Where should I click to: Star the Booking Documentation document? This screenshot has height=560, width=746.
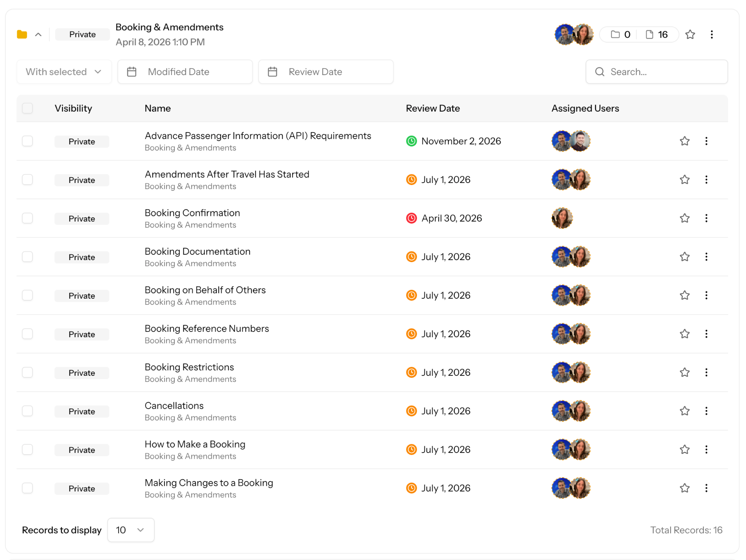pos(684,257)
